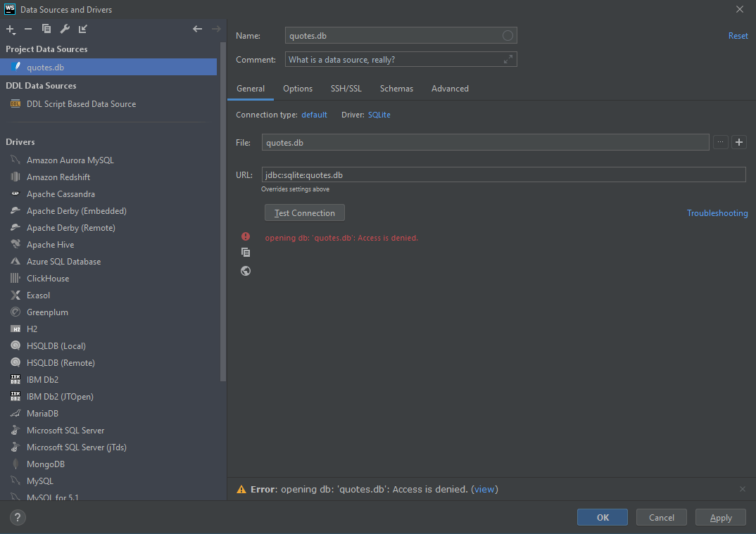Open help with question mark button

[18, 518]
